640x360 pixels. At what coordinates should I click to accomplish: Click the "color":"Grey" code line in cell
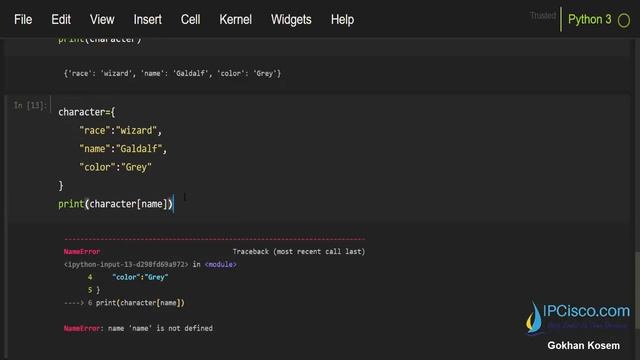116,167
